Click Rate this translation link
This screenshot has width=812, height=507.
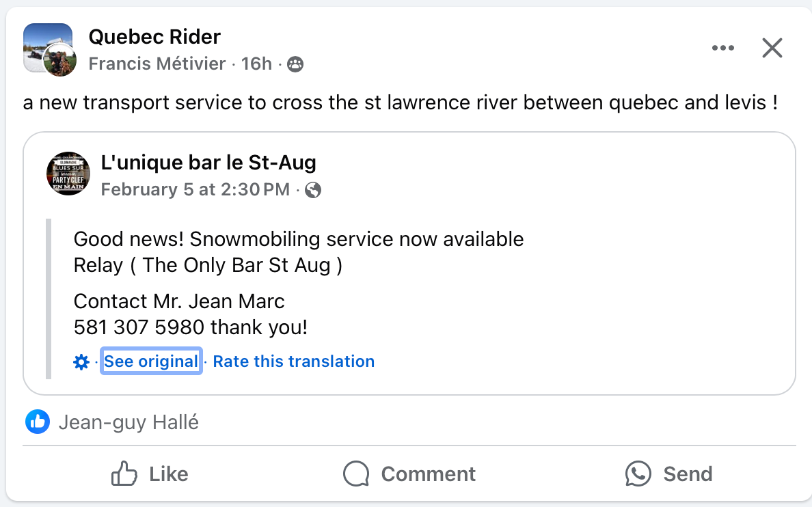[294, 361]
